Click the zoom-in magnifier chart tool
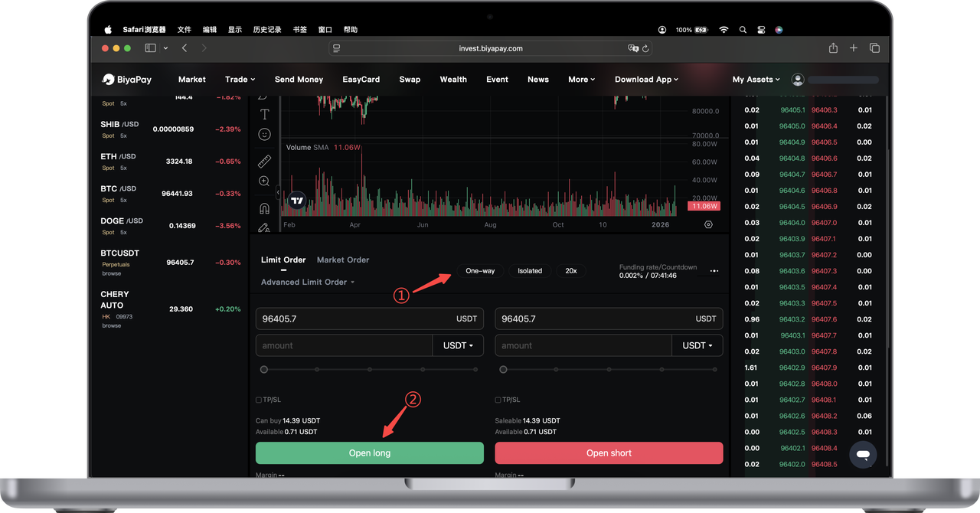The image size is (980, 513). (x=264, y=181)
